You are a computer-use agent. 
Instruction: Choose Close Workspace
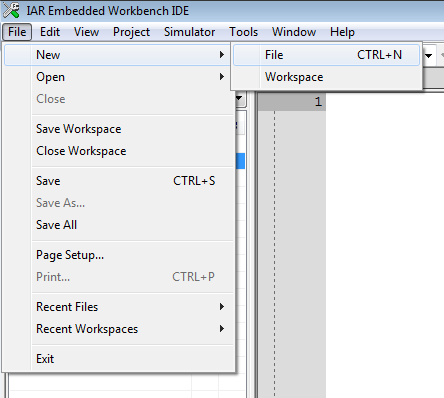pyautogui.click(x=117, y=151)
